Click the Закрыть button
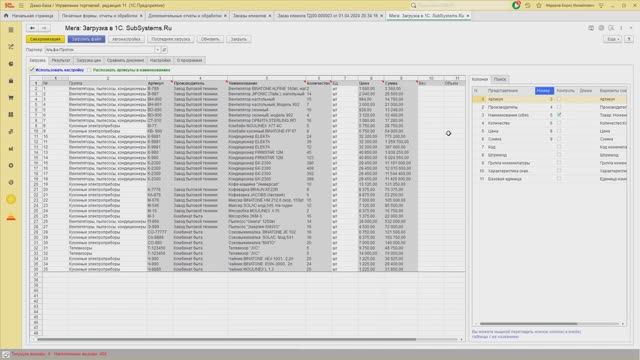640x360 pixels. 239,39
